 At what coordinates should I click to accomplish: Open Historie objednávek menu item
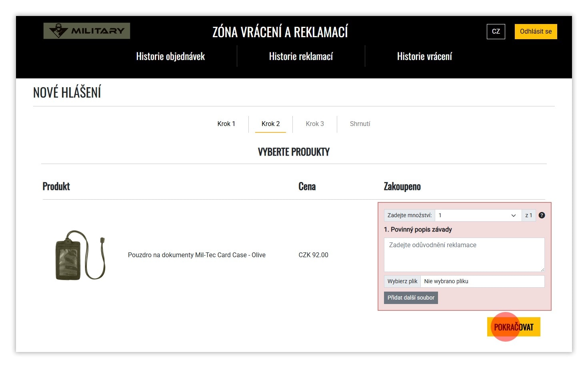click(170, 56)
